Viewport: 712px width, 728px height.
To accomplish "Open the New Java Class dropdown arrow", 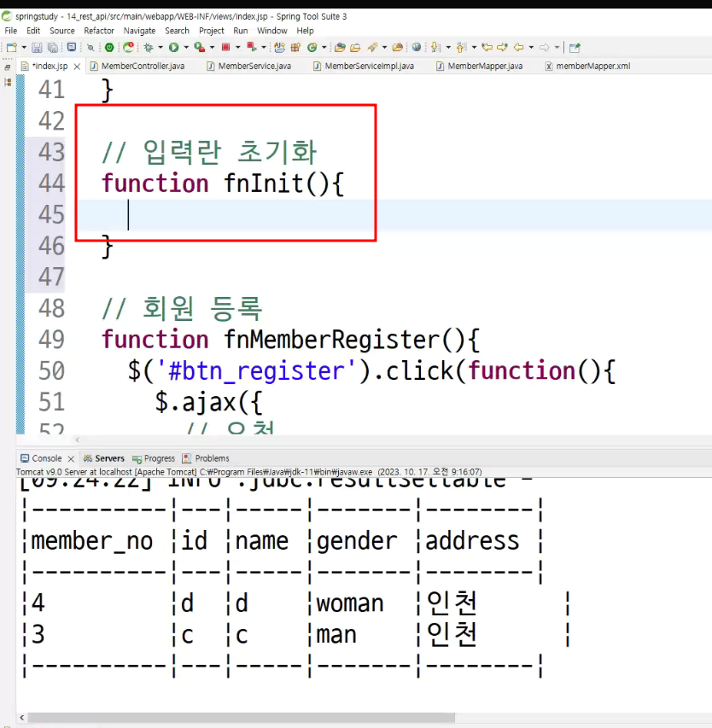I will [324, 47].
